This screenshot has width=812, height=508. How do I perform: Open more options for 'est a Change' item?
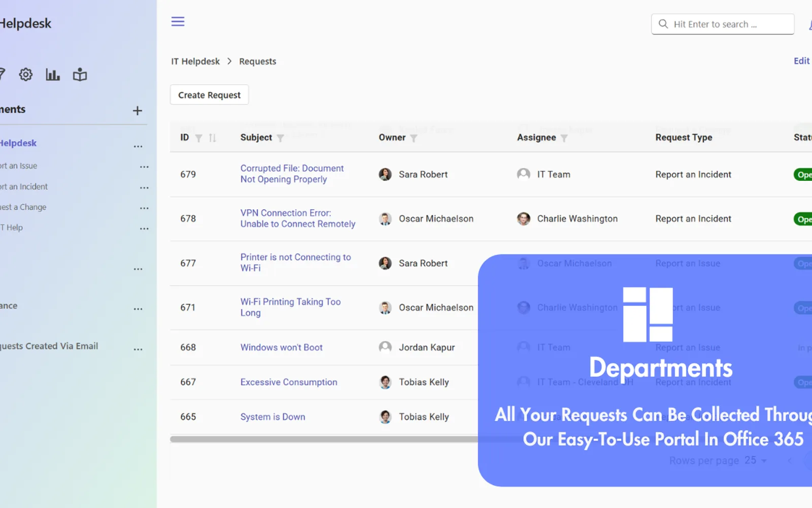144,208
